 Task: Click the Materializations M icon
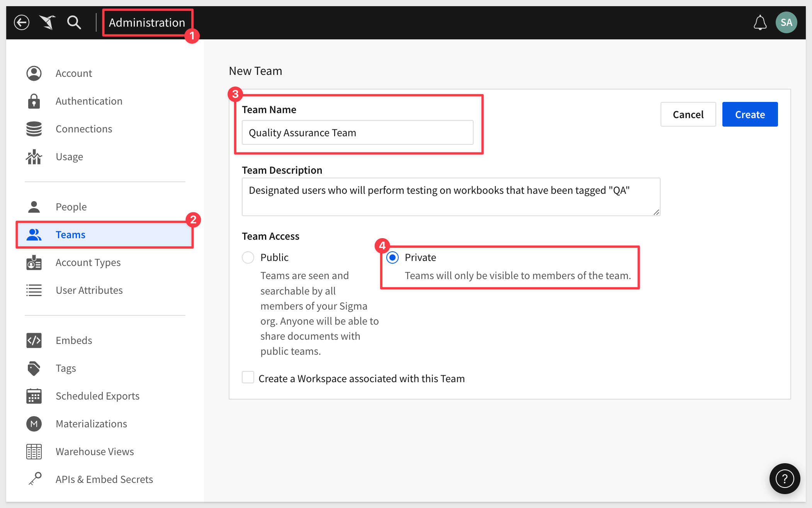click(x=34, y=424)
